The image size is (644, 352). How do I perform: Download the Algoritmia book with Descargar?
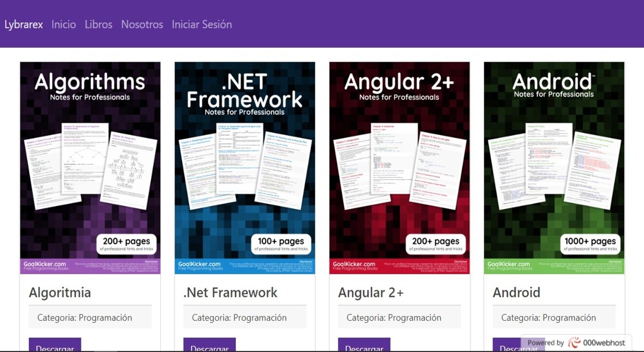(55, 345)
